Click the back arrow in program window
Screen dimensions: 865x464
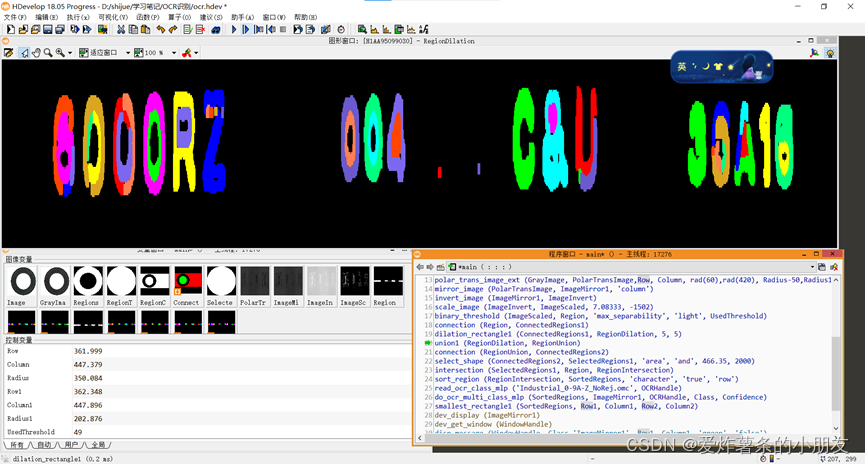[x=420, y=267]
